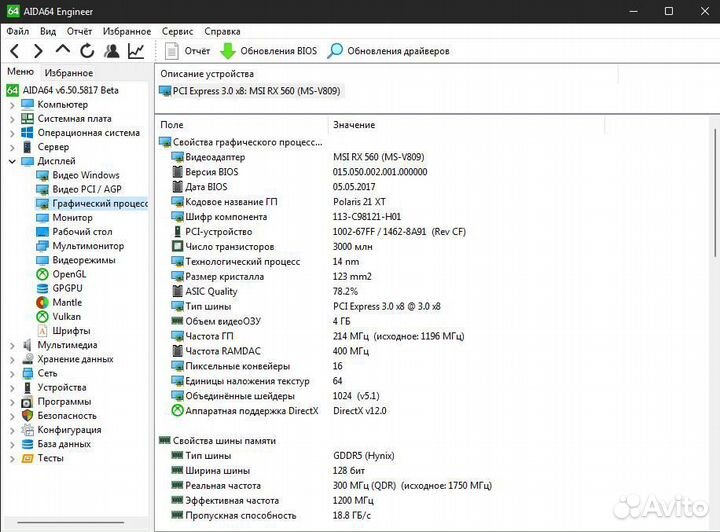Expand the Компьютер tree node

(12, 105)
